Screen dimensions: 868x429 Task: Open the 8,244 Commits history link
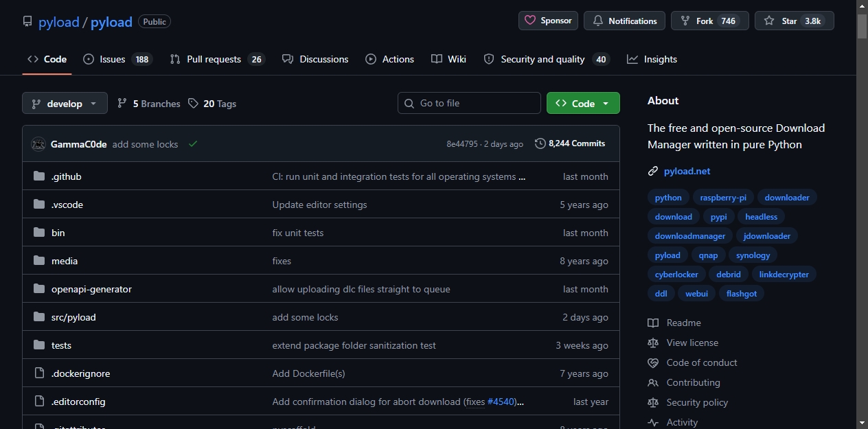570,143
